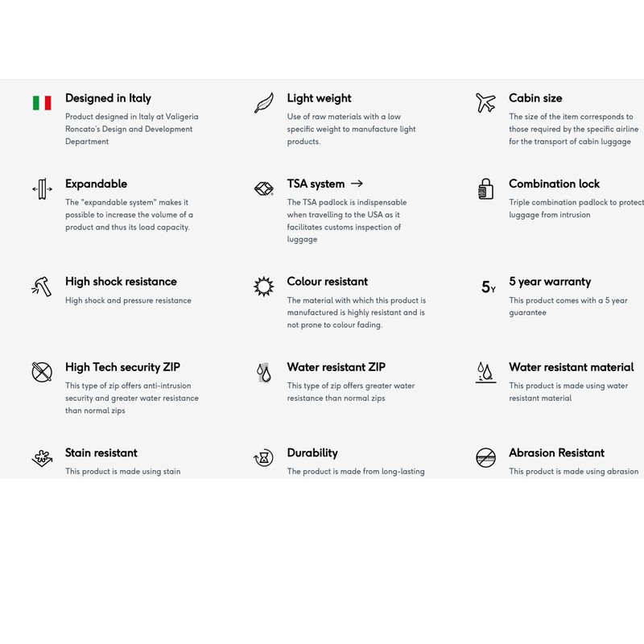This screenshot has height=644, width=644.
Task: Click the Combination lock padlock icon
Action: (x=485, y=189)
